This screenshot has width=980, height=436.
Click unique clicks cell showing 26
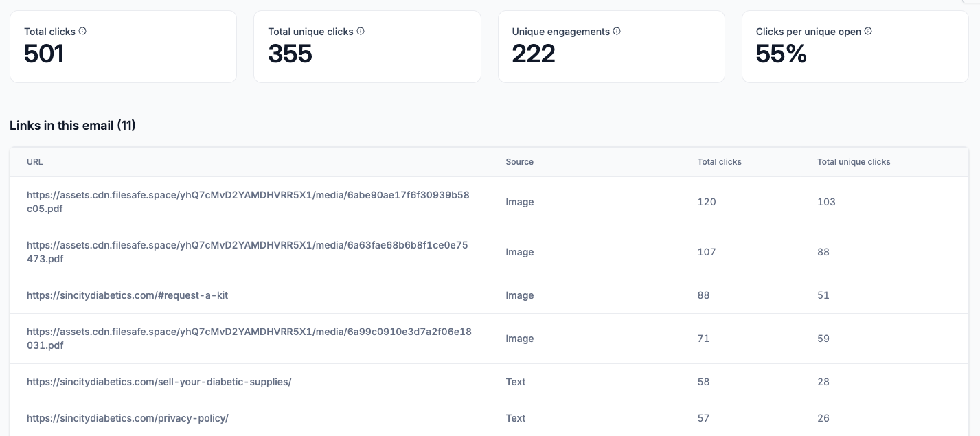823,418
